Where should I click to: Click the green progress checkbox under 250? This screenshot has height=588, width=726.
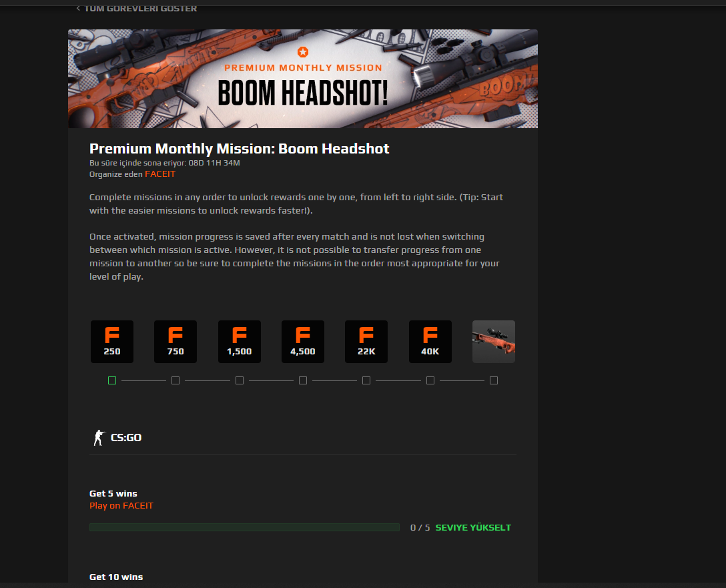pyautogui.click(x=112, y=380)
